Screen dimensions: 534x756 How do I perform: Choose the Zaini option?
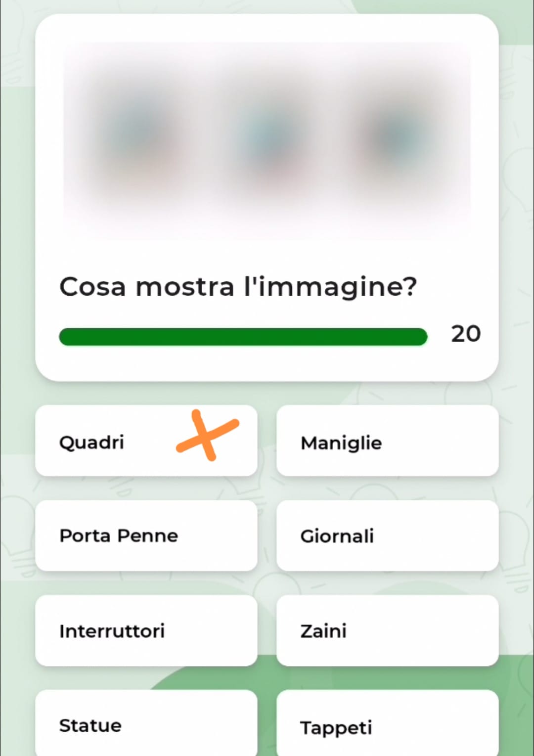click(387, 630)
